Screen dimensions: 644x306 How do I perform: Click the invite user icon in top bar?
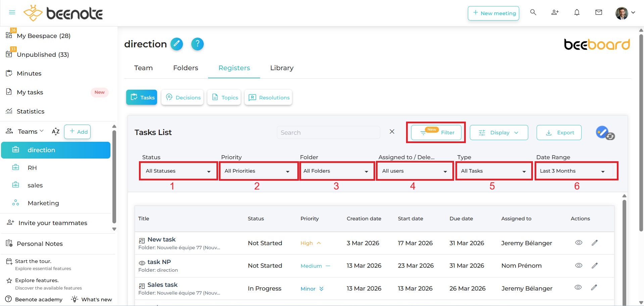coord(555,12)
